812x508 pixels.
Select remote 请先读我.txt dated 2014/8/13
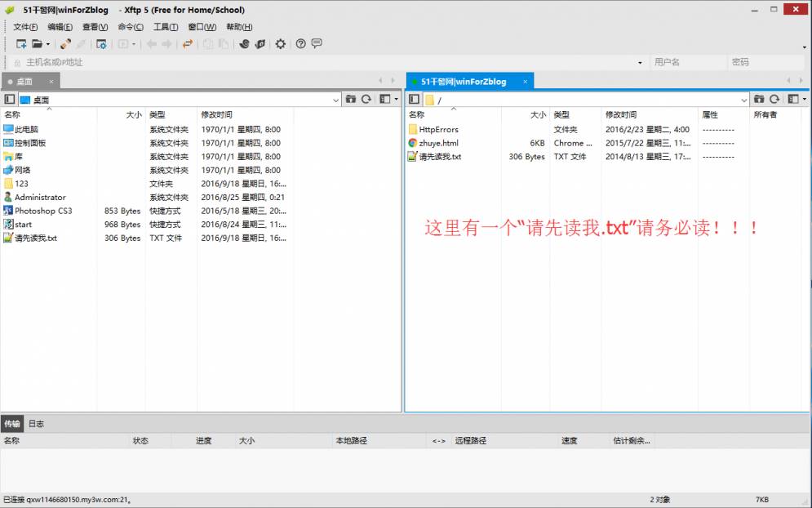[434, 157]
